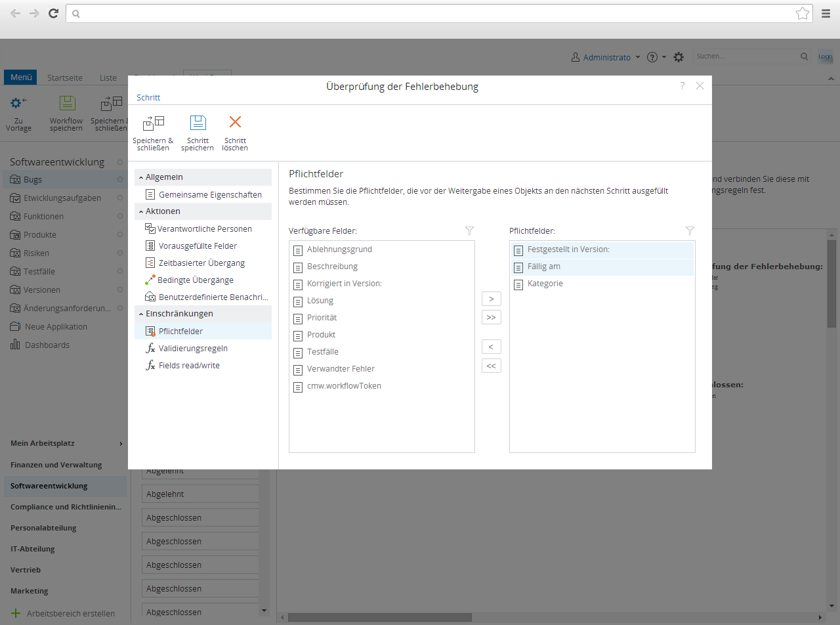Click help question mark in dialog header
840x625 pixels.
[682, 85]
